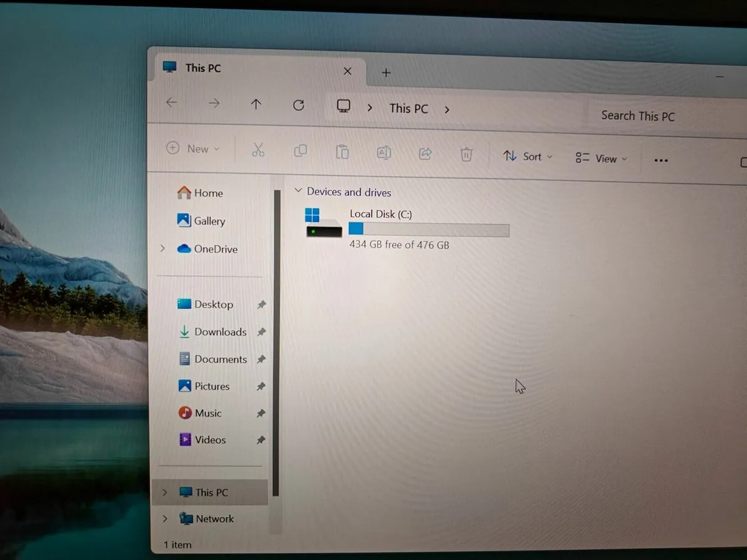Viewport: 747px width, 560px height.
Task: Refresh the This PC view
Action: click(299, 105)
